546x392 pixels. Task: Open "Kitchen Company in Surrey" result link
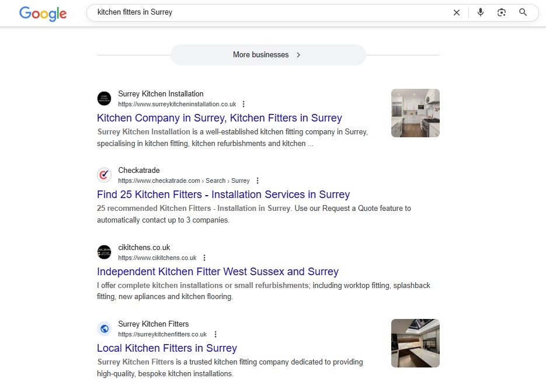coord(219,118)
